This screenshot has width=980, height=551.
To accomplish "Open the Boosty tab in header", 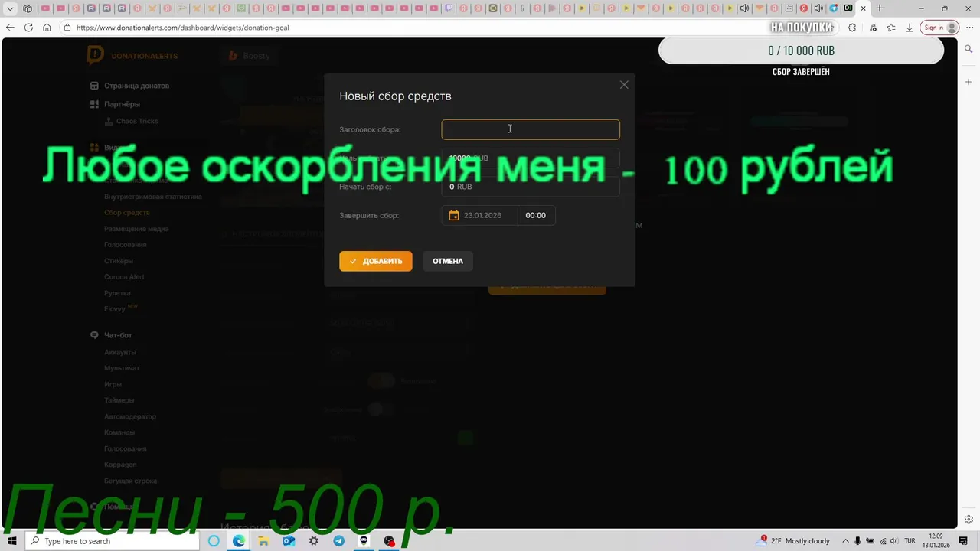I will [250, 55].
